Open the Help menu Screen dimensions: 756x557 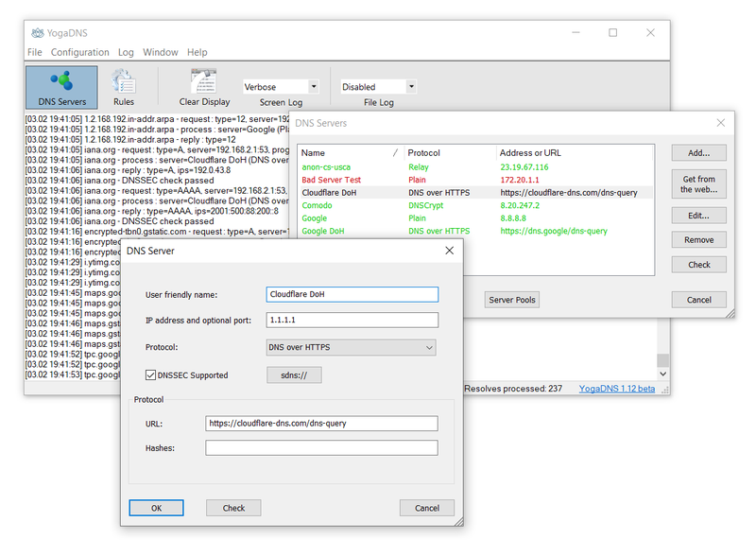point(197,53)
